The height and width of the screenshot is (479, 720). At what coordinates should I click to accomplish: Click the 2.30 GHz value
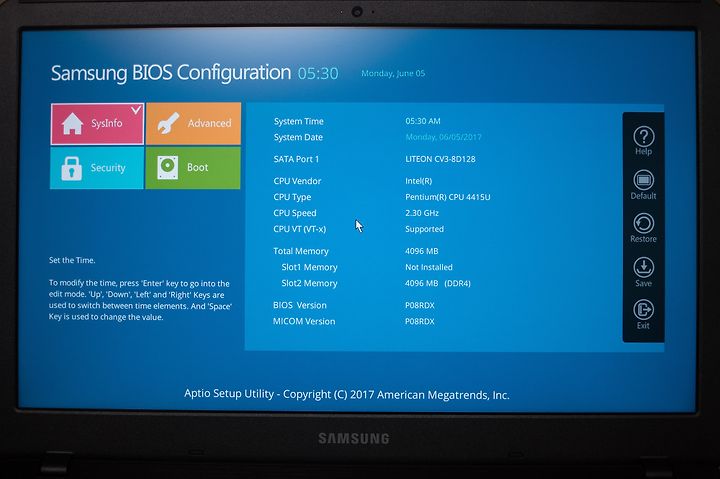click(x=422, y=213)
